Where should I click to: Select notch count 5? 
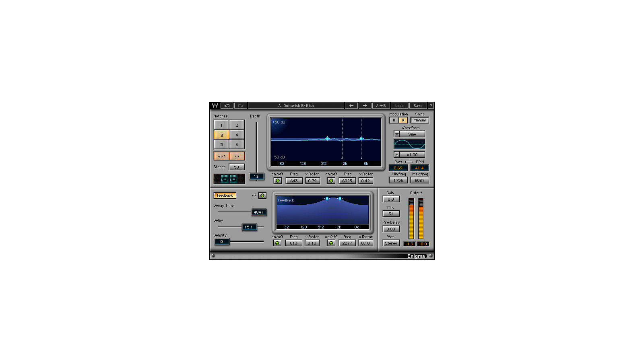coord(221,144)
